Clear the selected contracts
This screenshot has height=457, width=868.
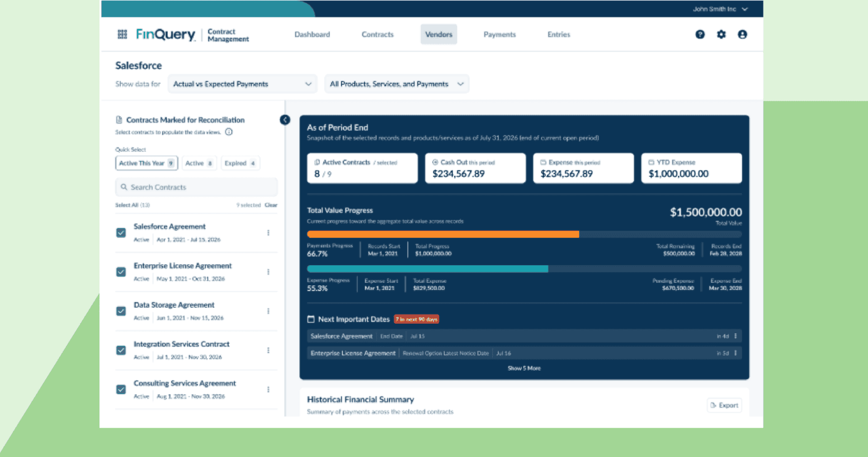pyautogui.click(x=271, y=205)
